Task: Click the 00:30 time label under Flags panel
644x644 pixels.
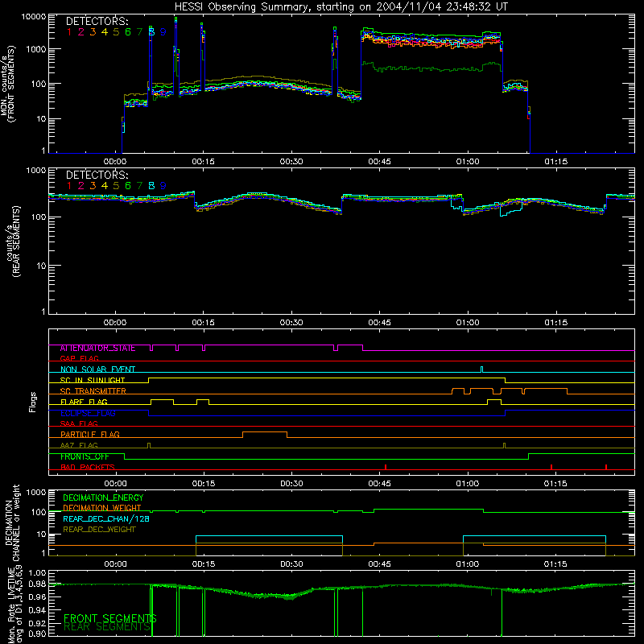Action: 291,484
